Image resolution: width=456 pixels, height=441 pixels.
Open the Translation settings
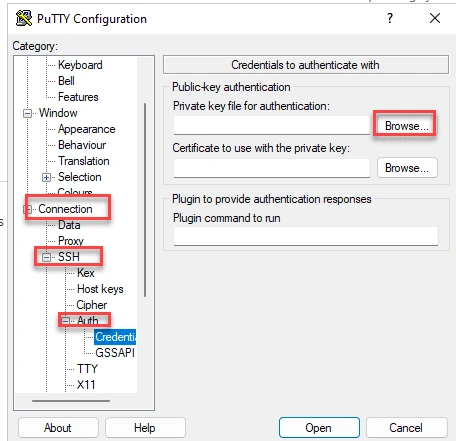tap(83, 161)
